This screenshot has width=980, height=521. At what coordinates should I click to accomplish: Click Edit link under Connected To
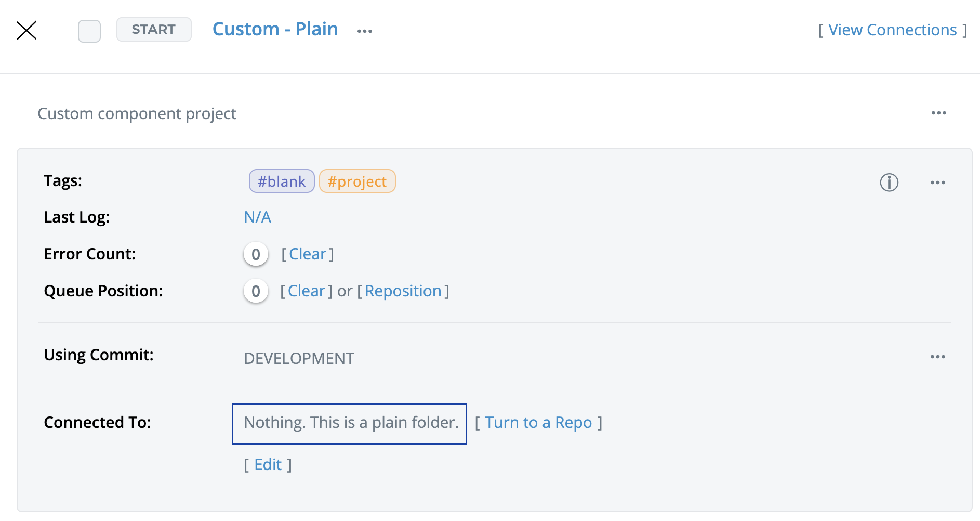click(268, 465)
